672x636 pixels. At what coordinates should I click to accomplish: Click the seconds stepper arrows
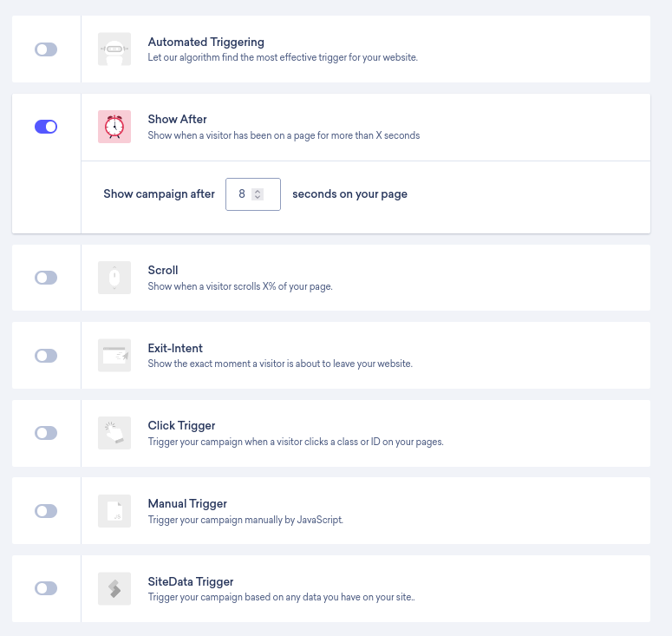point(258,194)
